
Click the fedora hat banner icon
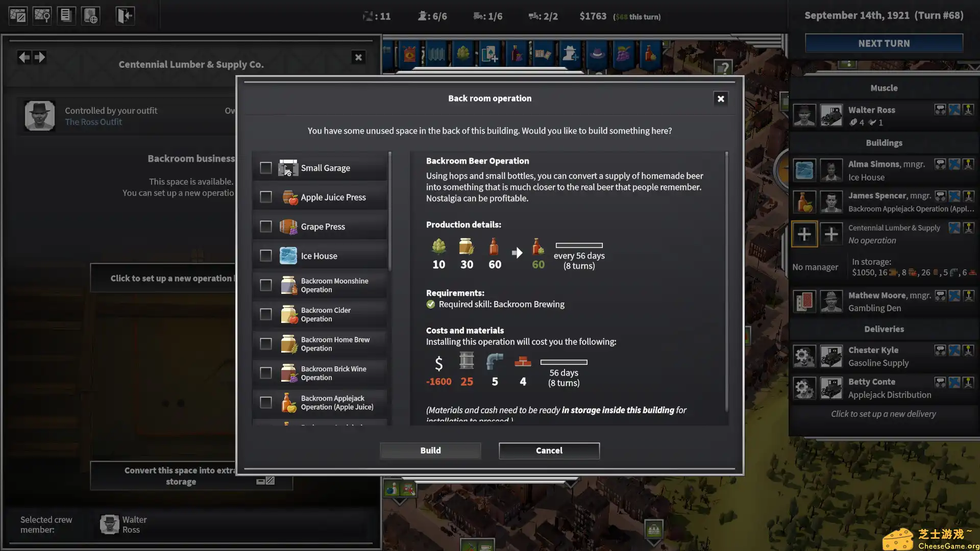coord(597,53)
